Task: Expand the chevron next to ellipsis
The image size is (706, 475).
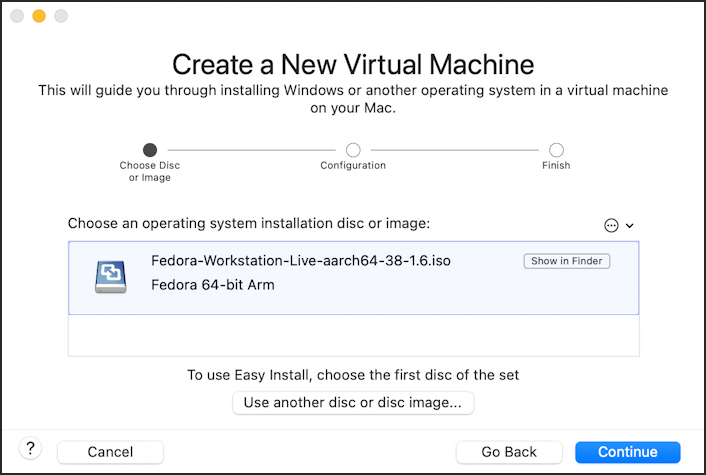Action: [629, 226]
